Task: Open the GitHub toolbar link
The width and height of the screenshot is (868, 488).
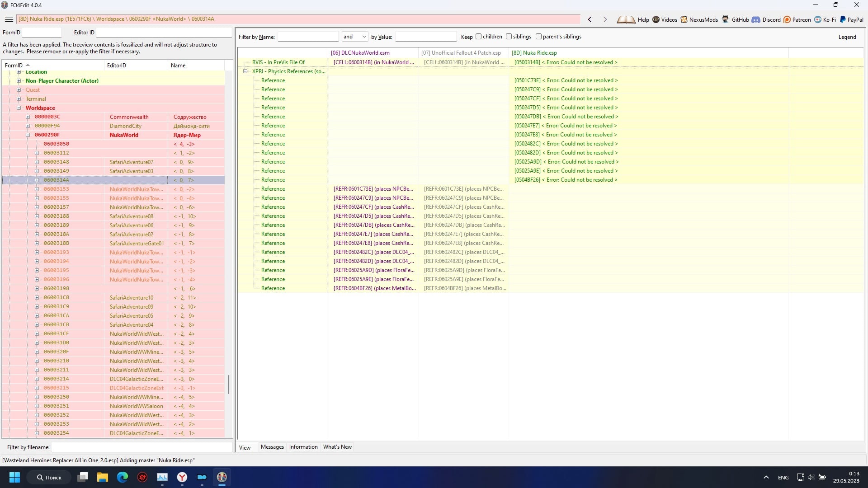Action: (736, 19)
